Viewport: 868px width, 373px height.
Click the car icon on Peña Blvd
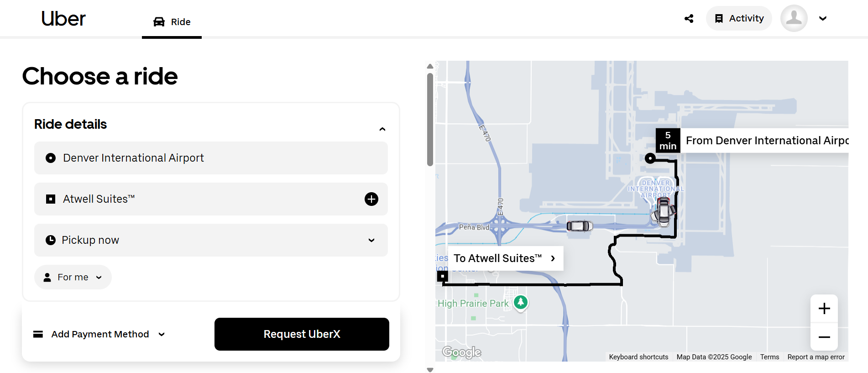pos(579,226)
